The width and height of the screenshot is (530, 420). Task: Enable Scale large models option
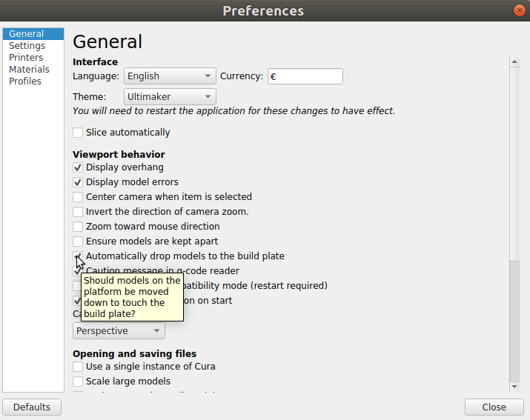[x=78, y=381]
